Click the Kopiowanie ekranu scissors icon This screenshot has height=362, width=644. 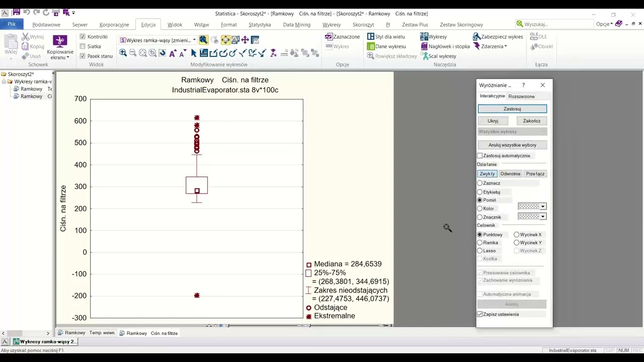[x=60, y=41]
